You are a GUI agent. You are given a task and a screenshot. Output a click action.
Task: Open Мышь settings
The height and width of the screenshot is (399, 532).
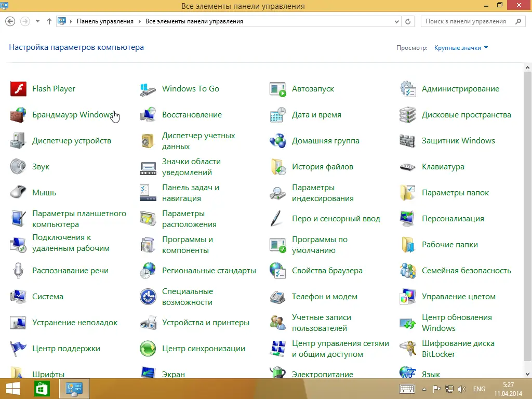click(x=45, y=192)
